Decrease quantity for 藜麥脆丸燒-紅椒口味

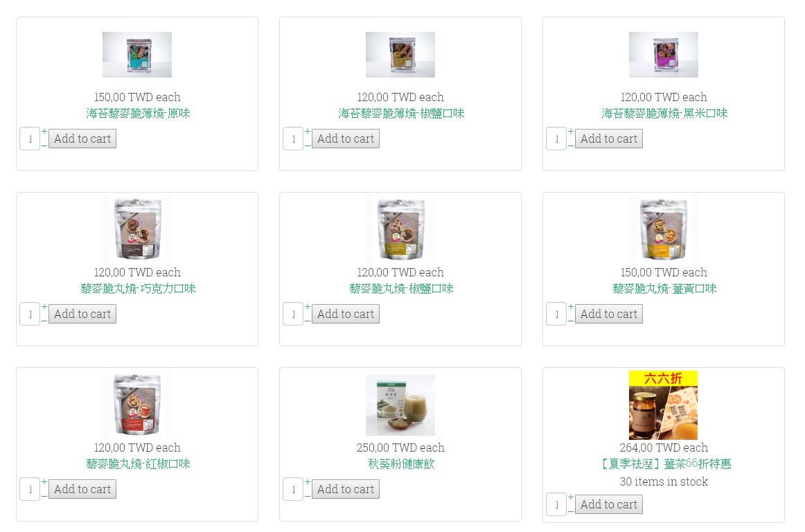pyautogui.click(x=44, y=496)
